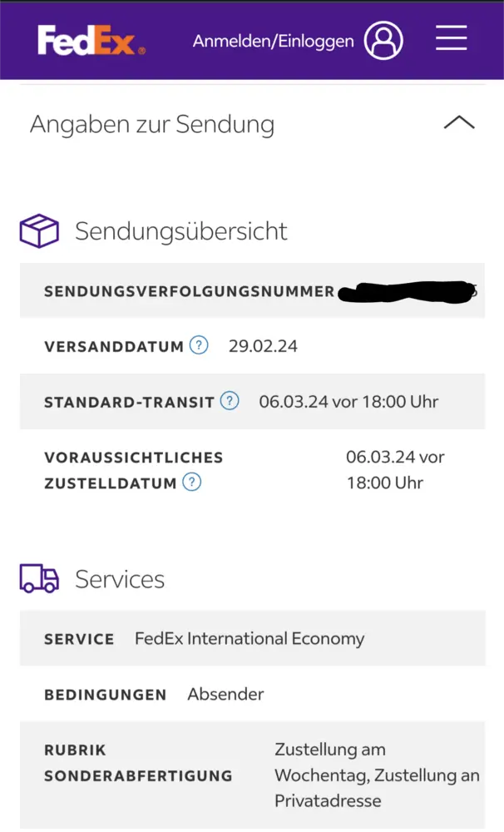
Task: Open the help icon next to Standard-Transit
Action: [x=230, y=401]
